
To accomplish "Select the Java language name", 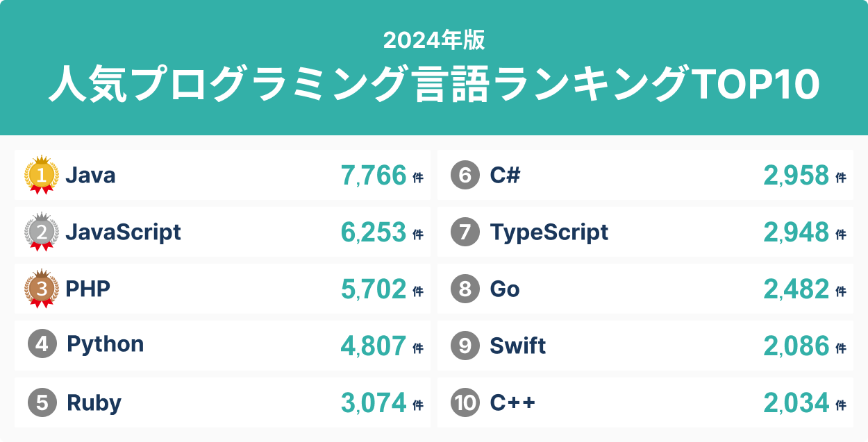I will (90, 176).
